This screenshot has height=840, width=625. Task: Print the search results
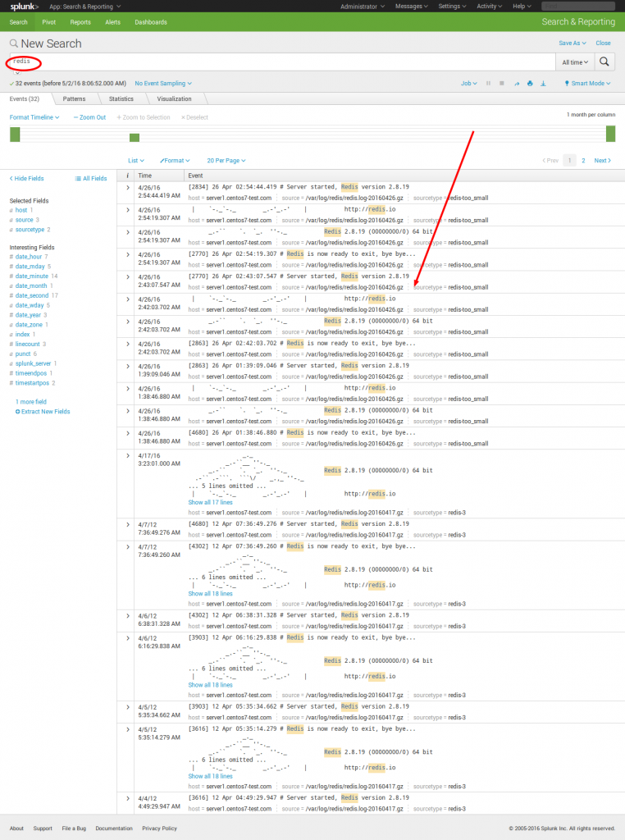[x=530, y=84]
